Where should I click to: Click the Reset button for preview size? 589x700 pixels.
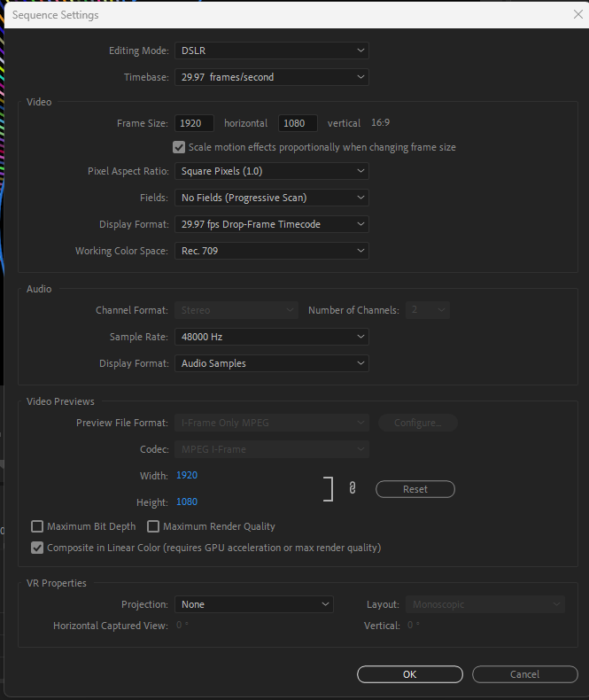415,489
